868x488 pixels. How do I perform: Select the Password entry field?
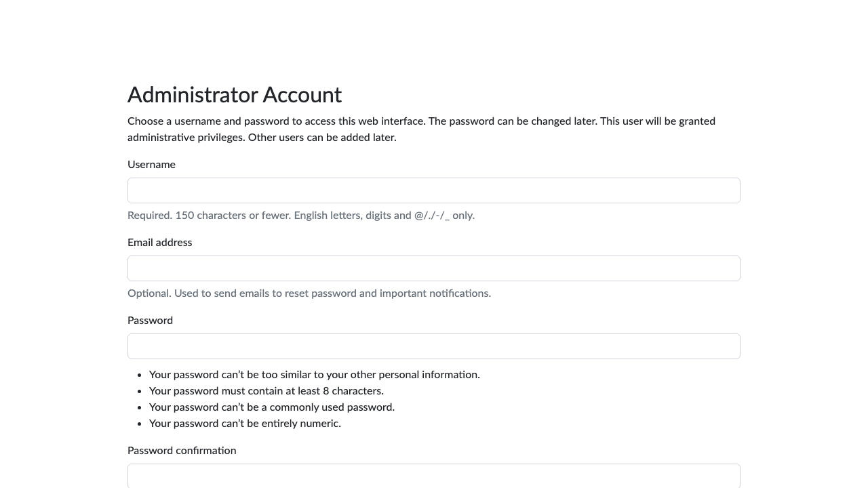[434, 346]
